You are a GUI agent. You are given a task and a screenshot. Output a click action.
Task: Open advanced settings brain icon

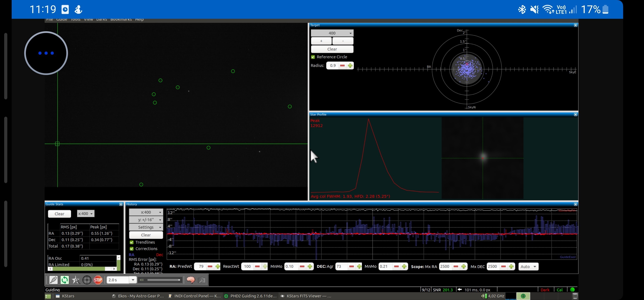191,280
